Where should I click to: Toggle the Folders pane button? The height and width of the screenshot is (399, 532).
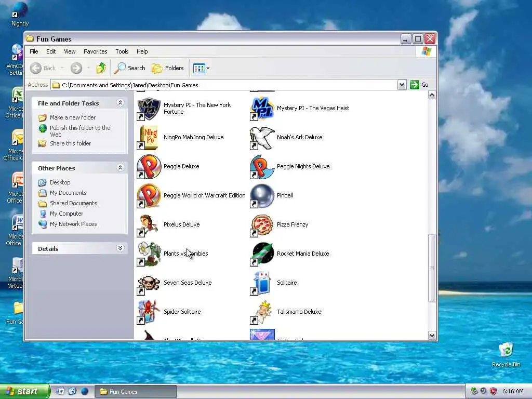(168, 68)
